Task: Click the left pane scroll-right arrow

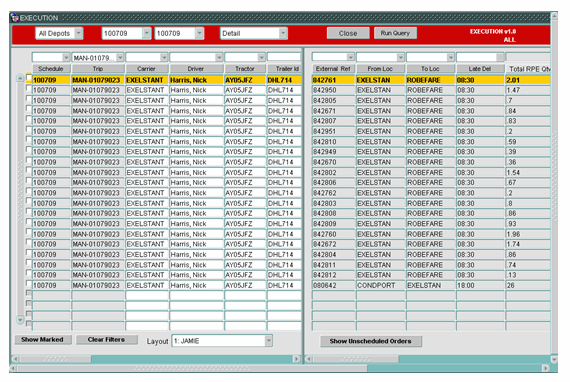Action: [x=297, y=359]
